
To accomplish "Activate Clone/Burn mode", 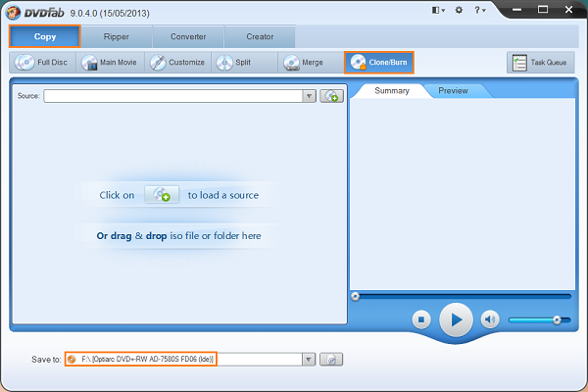I will click(379, 63).
